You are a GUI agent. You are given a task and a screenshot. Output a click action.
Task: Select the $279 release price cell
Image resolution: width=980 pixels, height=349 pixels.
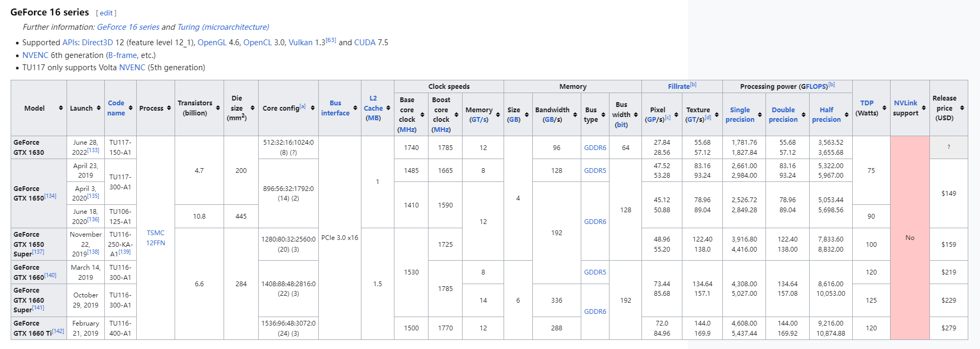949,328
